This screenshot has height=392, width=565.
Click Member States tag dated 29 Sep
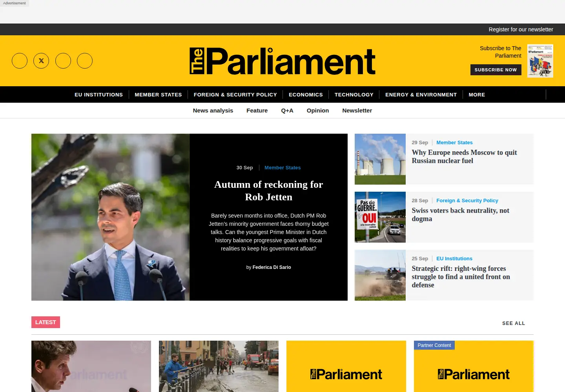point(454,143)
